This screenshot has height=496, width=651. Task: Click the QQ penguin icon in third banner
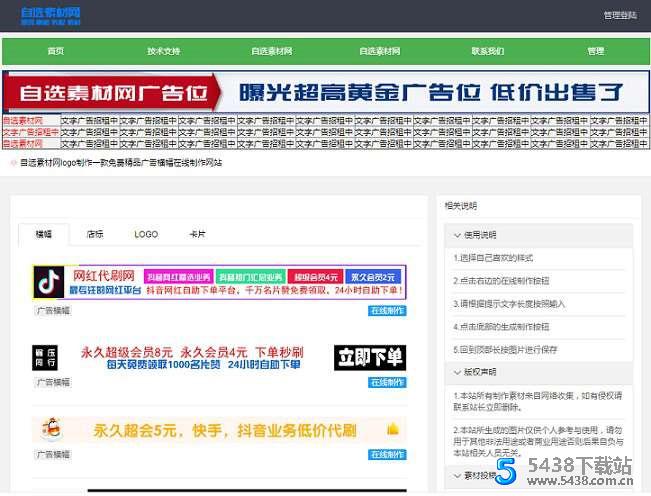(51, 429)
